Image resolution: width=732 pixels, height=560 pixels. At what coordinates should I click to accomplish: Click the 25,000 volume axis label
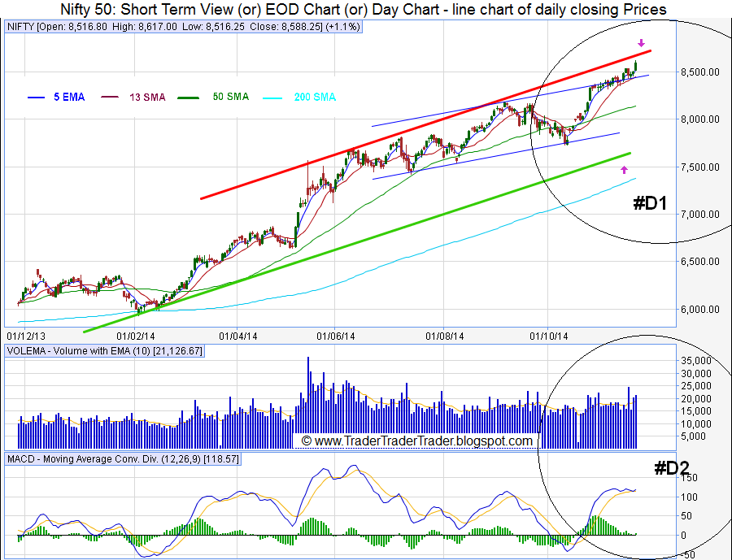click(x=696, y=386)
